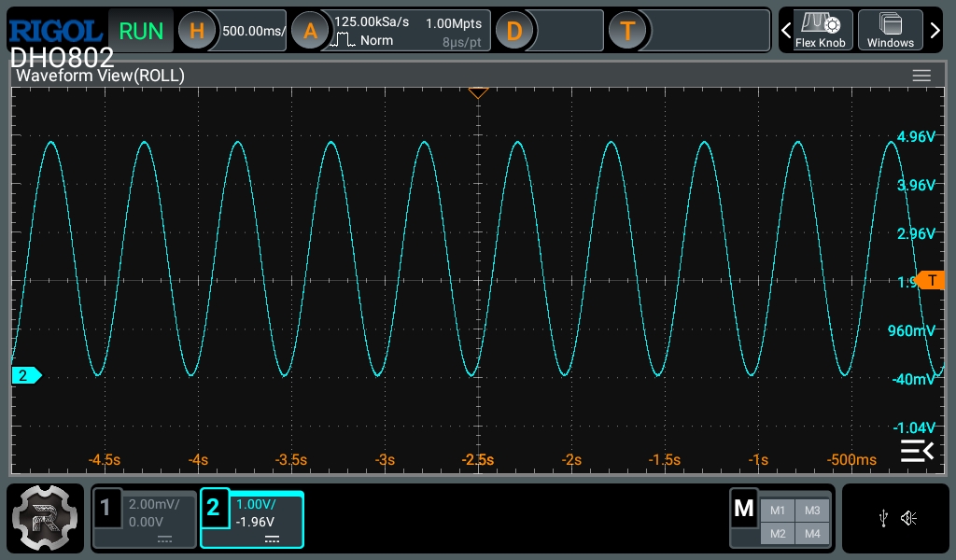Open the Math (M) label

pyautogui.click(x=744, y=509)
